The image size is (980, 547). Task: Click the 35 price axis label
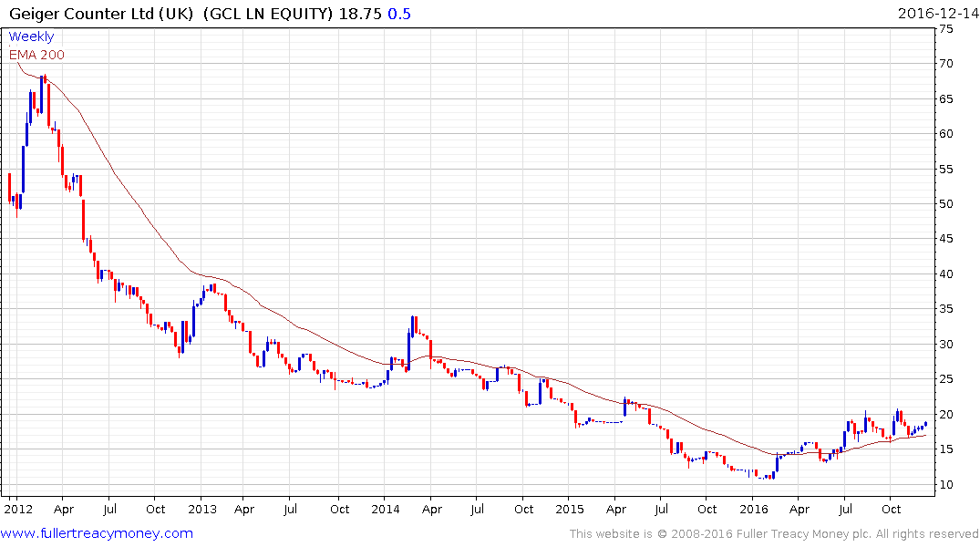[946, 309]
